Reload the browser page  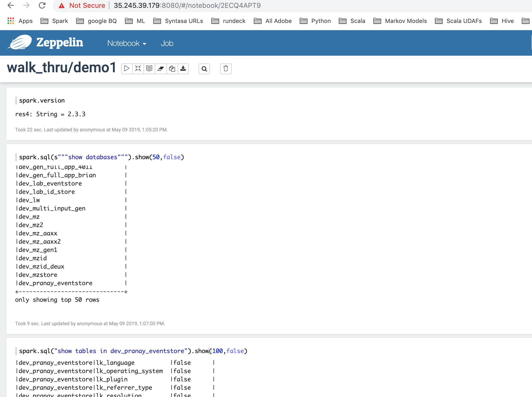pos(42,5)
